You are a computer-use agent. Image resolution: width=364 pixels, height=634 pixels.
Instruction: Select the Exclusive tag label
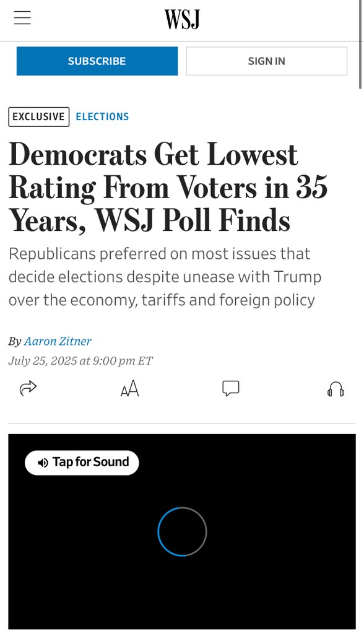click(x=39, y=117)
